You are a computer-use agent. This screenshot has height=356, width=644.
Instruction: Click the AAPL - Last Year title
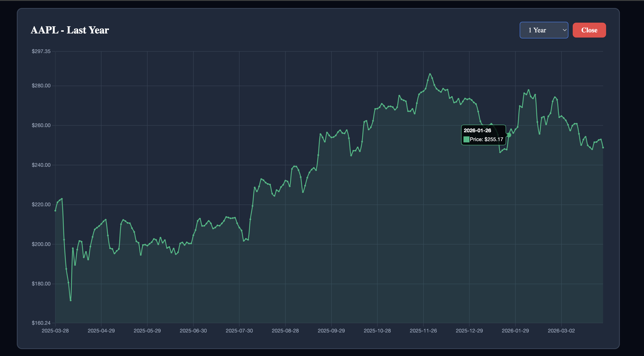70,30
